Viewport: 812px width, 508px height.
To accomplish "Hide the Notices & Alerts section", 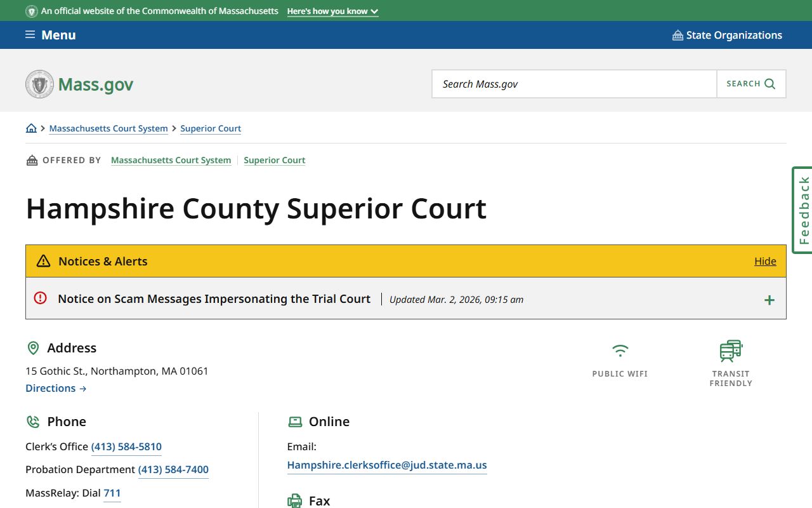I will (765, 261).
